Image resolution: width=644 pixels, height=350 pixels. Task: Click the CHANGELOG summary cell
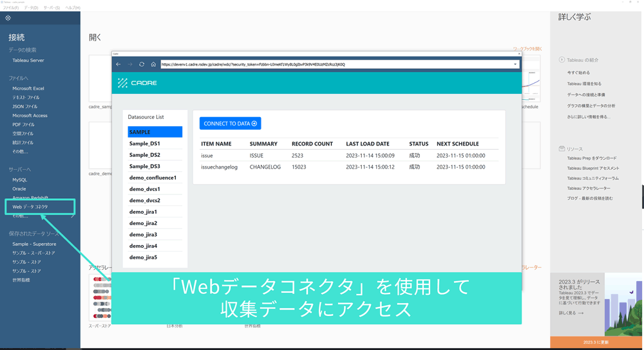(265, 167)
